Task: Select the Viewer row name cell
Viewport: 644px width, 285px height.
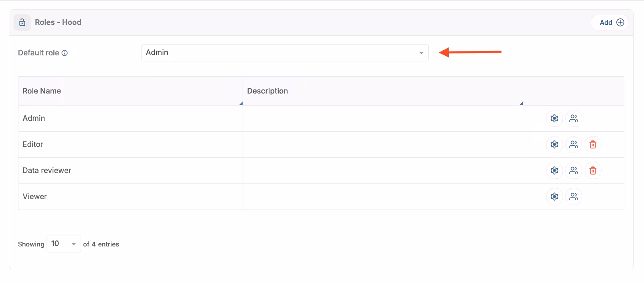Action: [x=35, y=197]
